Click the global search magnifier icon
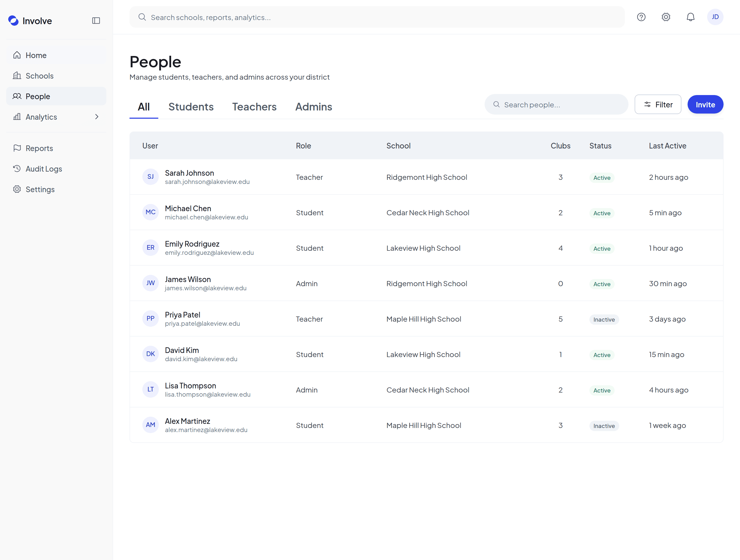Image resolution: width=740 pixels, height=560 pixels. pos(142,17)
